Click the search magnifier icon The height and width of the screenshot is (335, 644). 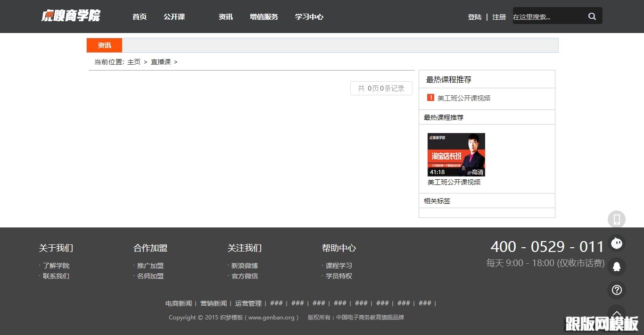tap(592, 16)
